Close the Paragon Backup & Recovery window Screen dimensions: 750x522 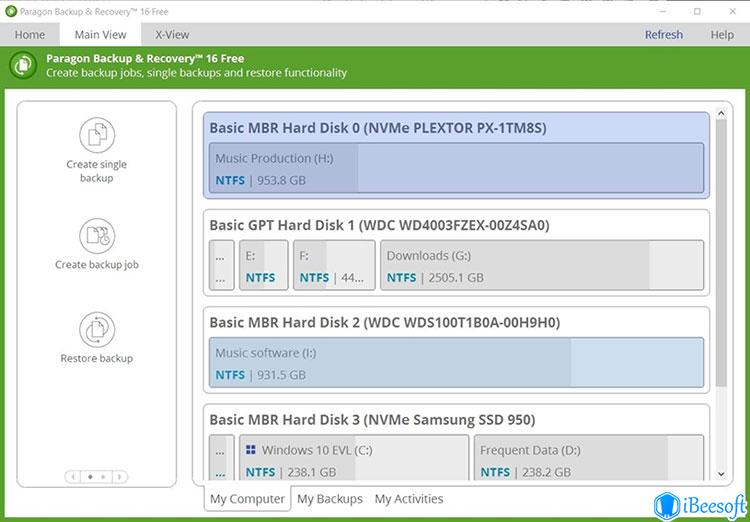[x=732, y=11]
